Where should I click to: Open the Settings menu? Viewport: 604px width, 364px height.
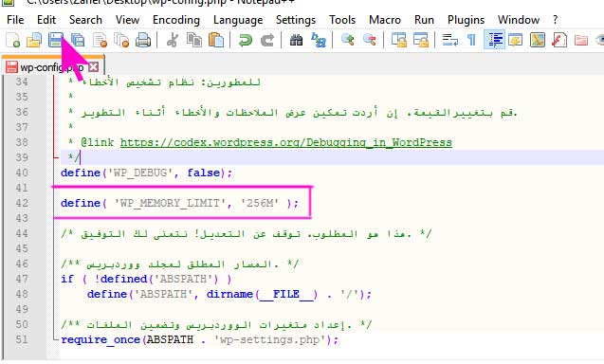pos(296,20)
